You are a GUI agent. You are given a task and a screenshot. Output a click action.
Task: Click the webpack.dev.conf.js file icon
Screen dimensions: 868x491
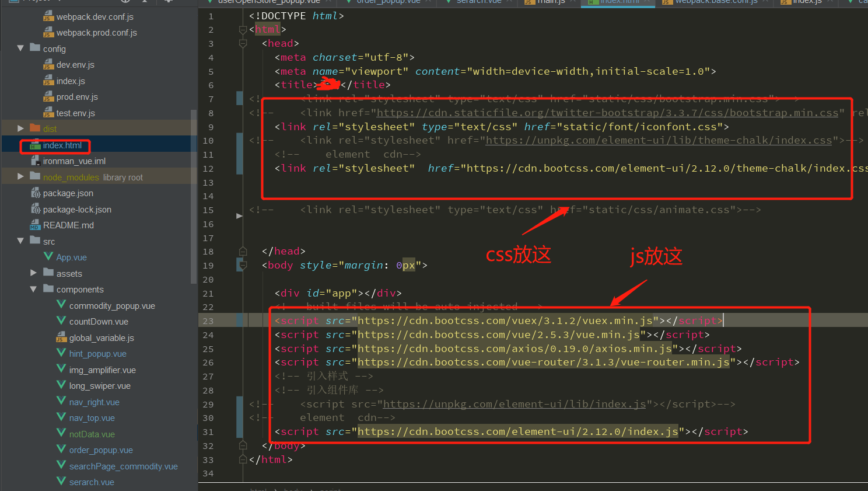point(48,16)
